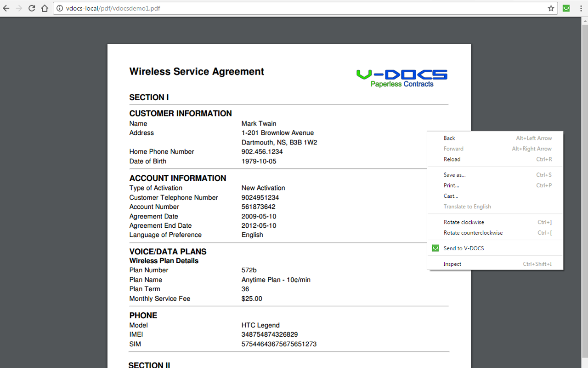Select Print from the context menu
The height and width of the screenshot is (368, 588).
click(451, 185)
